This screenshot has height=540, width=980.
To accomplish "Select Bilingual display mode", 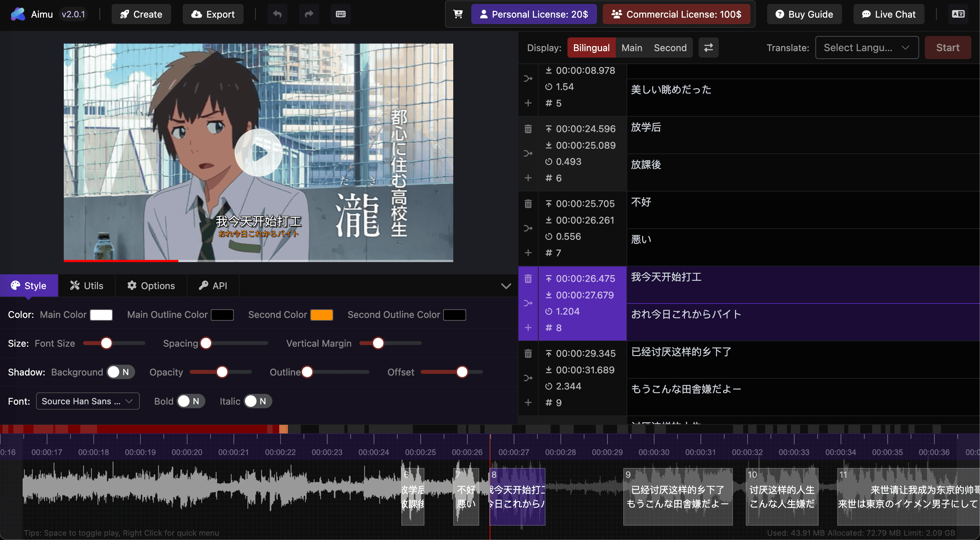I will pyautogui.click(x=591, y=48).
